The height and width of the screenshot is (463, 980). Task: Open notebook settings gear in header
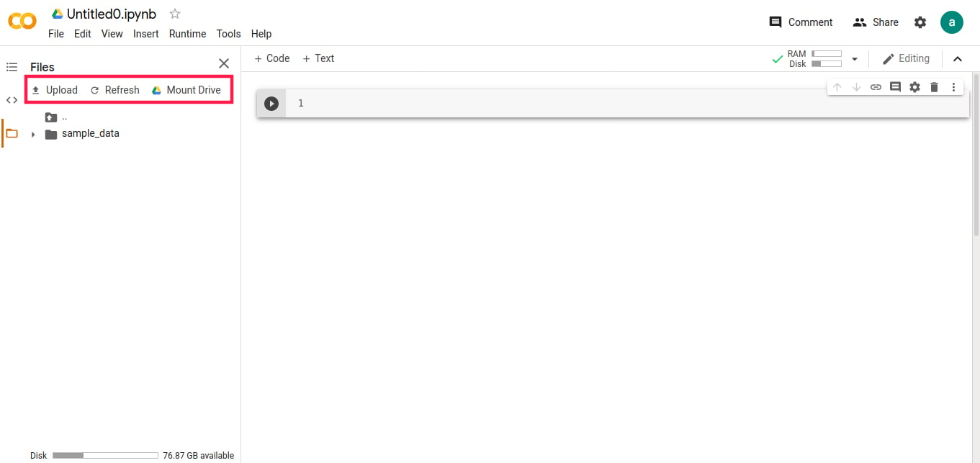(x=920, y=22)
